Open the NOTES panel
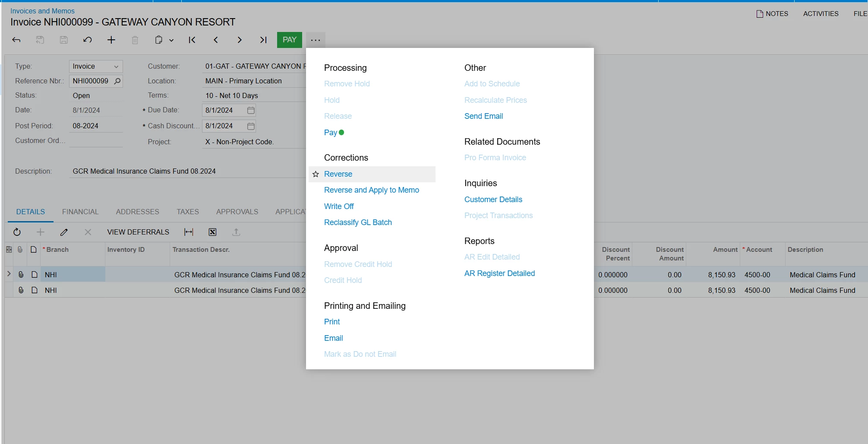The image size is (868, 444). [x=772, y=14]
